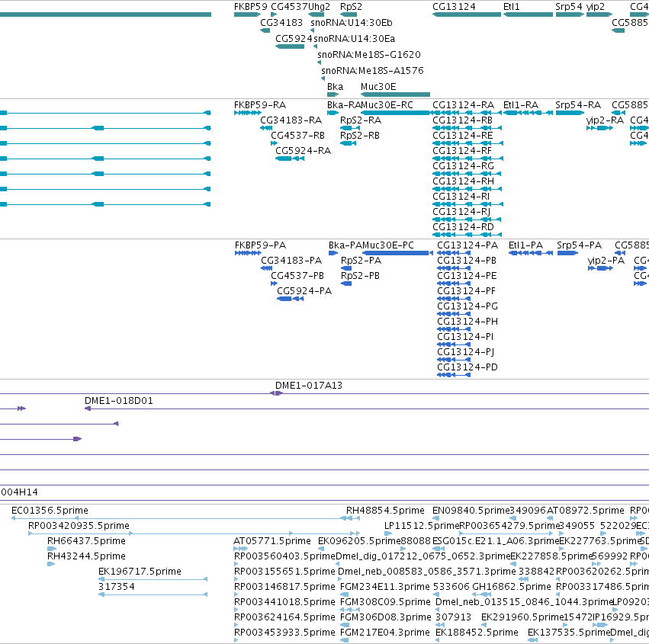Select the yip2-PA protein feature
This screenshot has width=649, height=644.
600,268
